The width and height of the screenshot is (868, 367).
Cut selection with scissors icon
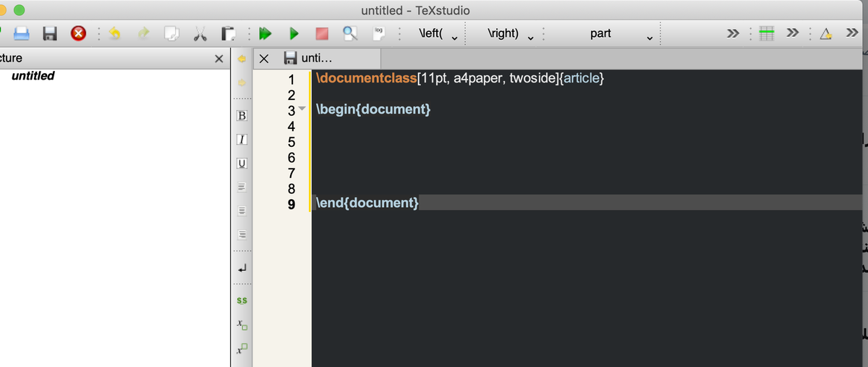tap(200, 33)
